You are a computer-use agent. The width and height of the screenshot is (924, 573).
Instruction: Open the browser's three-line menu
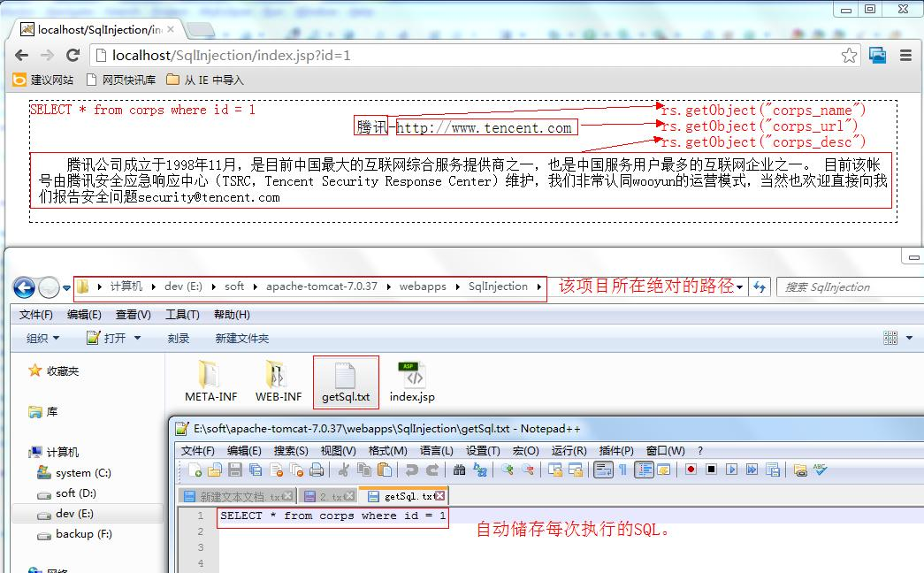[x=905, y=56]
